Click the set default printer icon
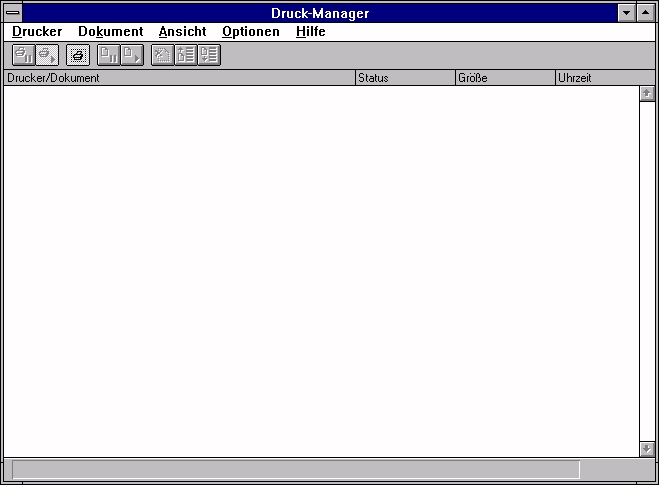 78,55
